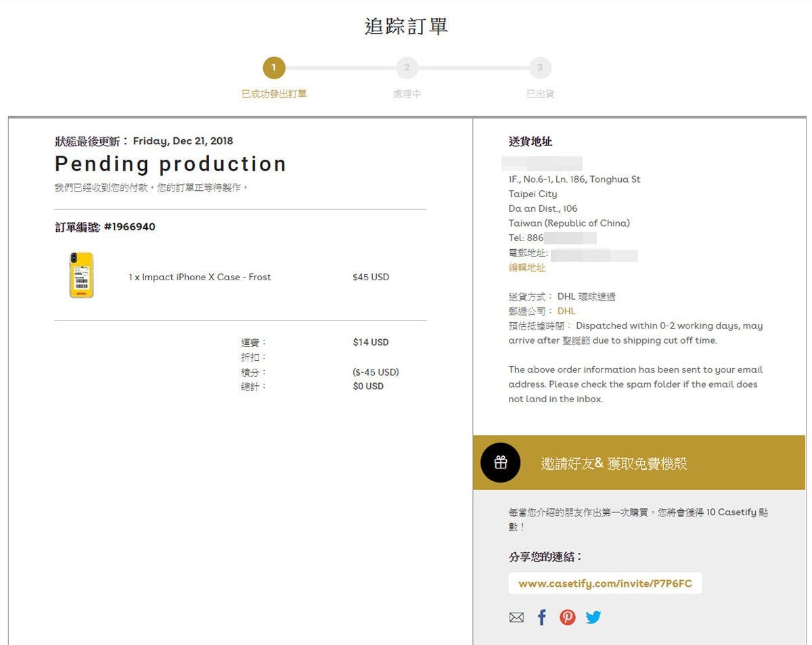Click the email share envelope icon

pos(516,617)
